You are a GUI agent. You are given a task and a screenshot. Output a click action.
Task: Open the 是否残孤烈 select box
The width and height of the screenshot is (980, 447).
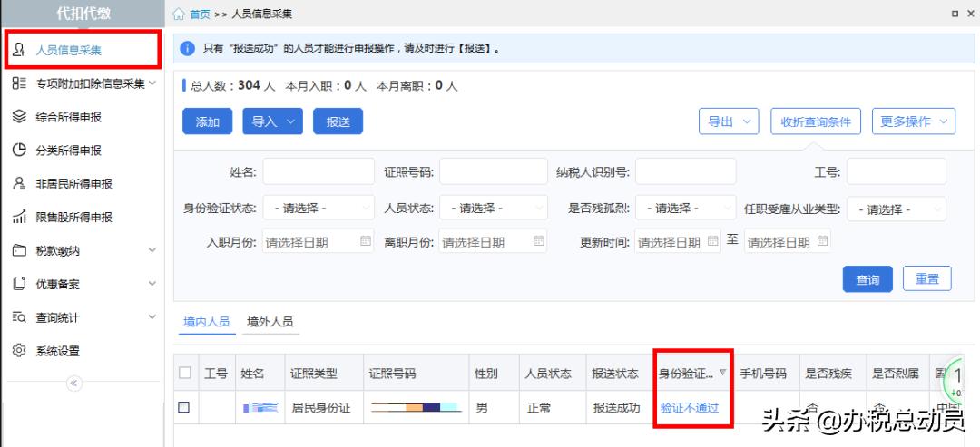pos(686,208)
